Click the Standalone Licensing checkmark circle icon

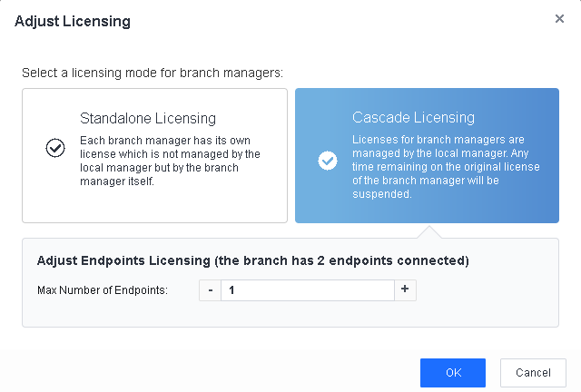[x=55, y=148]
